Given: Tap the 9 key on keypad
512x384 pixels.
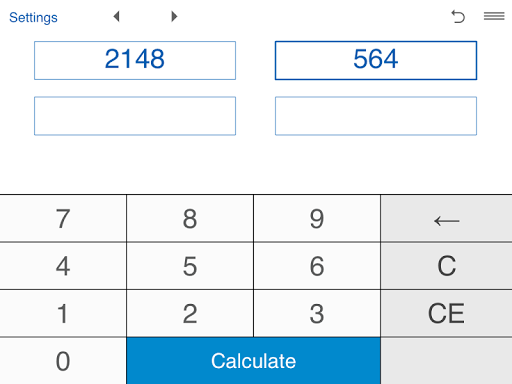Looking at the screenshot, I should pos(317,219).
